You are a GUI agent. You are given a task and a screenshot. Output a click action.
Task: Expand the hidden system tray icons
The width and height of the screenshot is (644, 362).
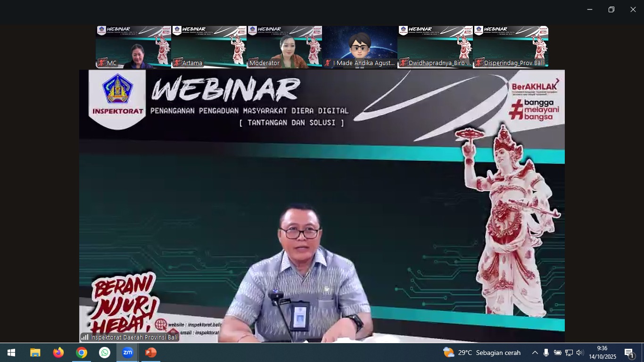point(535,353)
